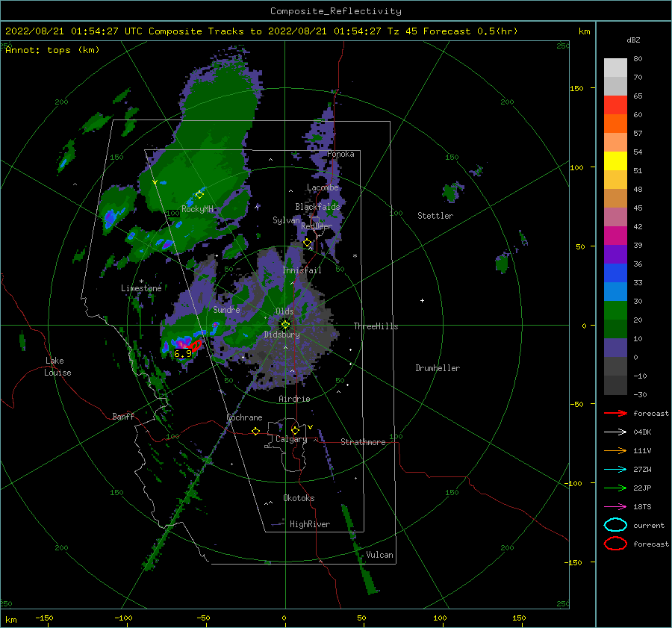Click the Limestone label
The height and width of the screenshot is (628, 672).
tap(141, 288)
